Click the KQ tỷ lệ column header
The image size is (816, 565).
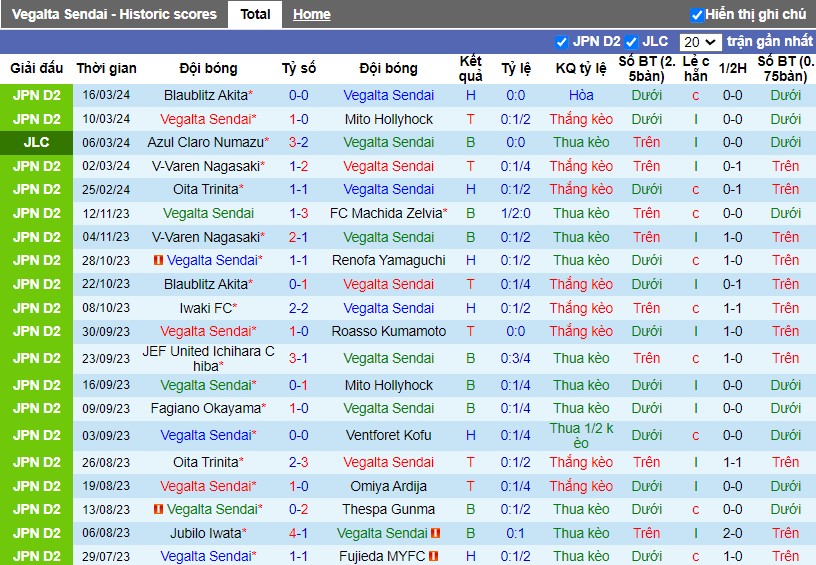[581, 68]
